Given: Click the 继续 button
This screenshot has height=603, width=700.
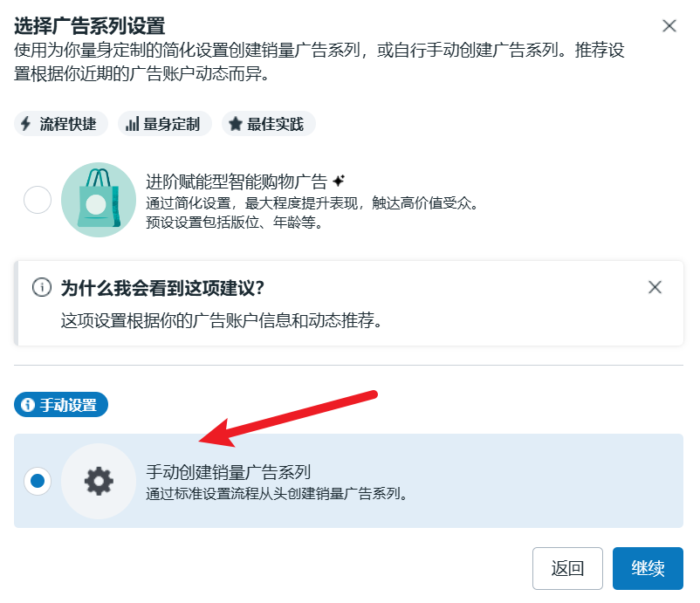Looking at the screenshot, I should [648, 569].
